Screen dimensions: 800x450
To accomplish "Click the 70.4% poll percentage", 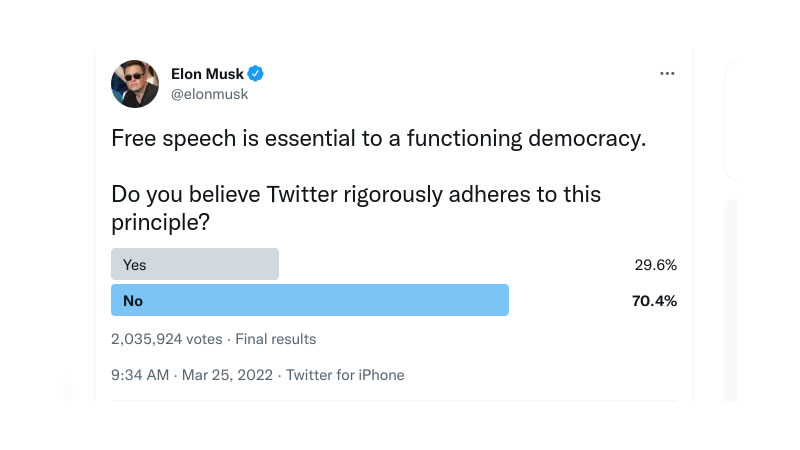I will pyautogui.click(x=654, y=301).
